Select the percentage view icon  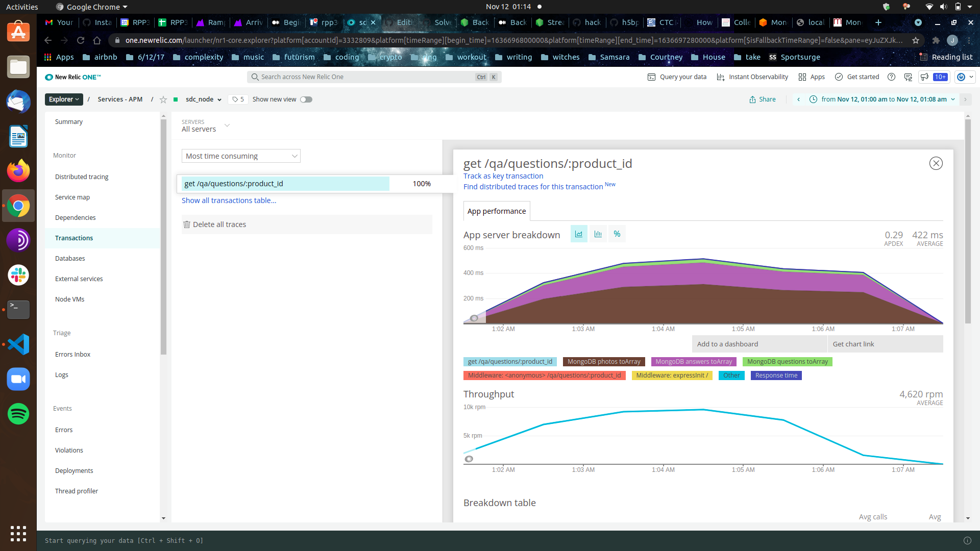tap(617, 234)
